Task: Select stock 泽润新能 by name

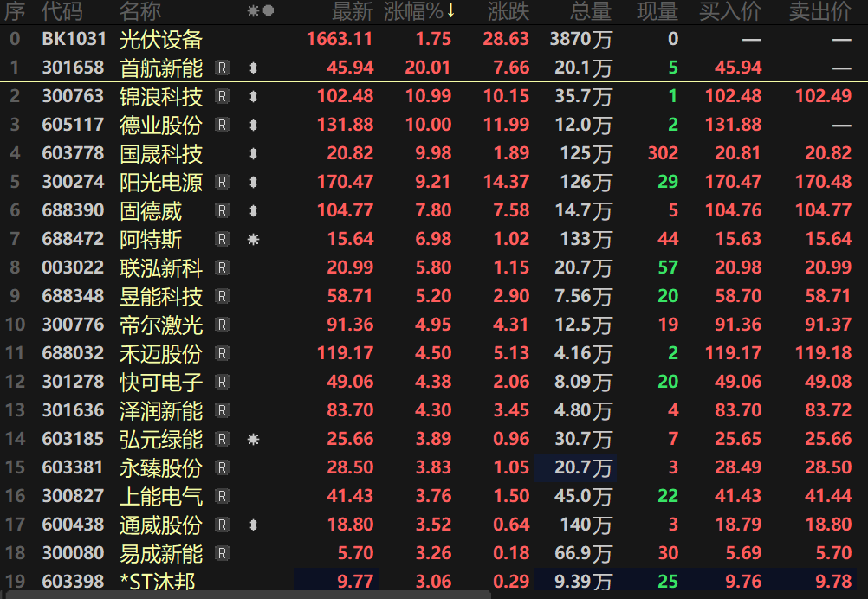Action: (x=161, y=410)
